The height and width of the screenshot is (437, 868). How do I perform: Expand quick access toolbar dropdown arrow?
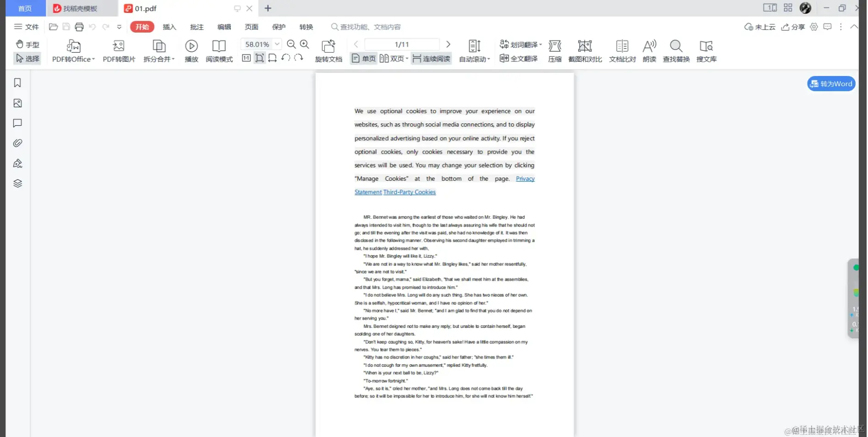tap(119, 27)
